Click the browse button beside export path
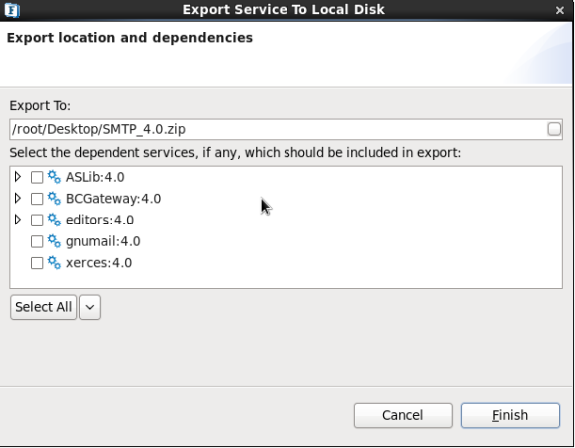This screenshot has height=448, width=575. click(554, 129)
